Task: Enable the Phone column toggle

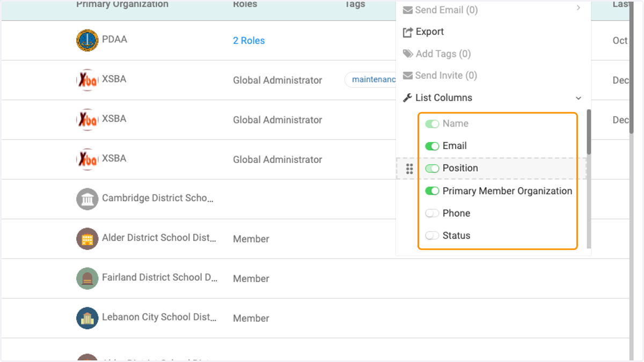Action: pyautogui.click(x=432, y=213)
